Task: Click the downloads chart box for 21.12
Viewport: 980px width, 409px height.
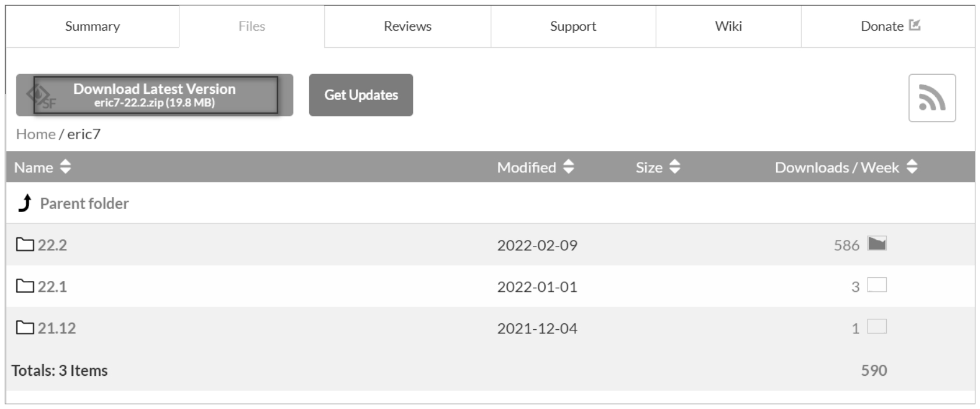Action: [x=876, y=326]
